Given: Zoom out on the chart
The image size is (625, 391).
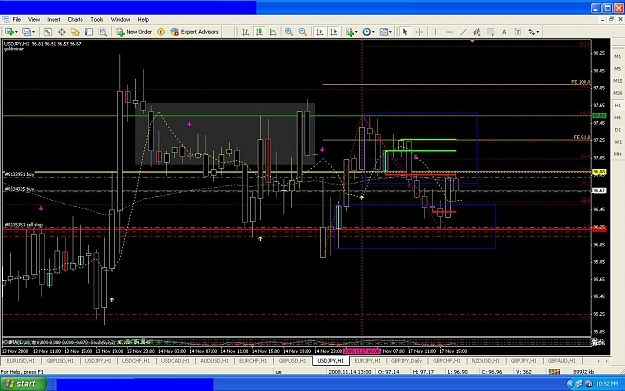Looking at the screenshot, I should [x=303, y=32].
